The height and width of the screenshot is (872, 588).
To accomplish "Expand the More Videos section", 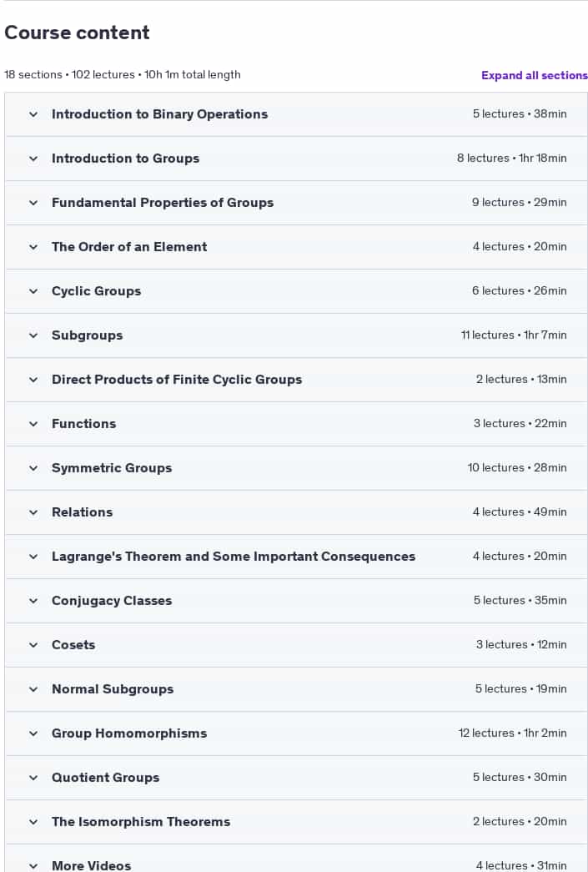I will tap(295, 859).
